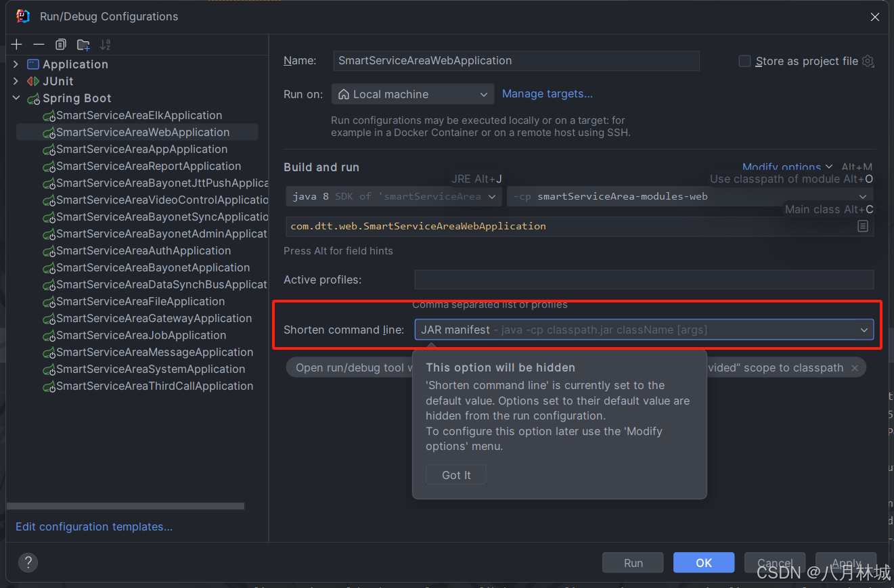
Task: Open the -cp module classpath dropdown
Action: pyautogui.click(x=690, y=196)
